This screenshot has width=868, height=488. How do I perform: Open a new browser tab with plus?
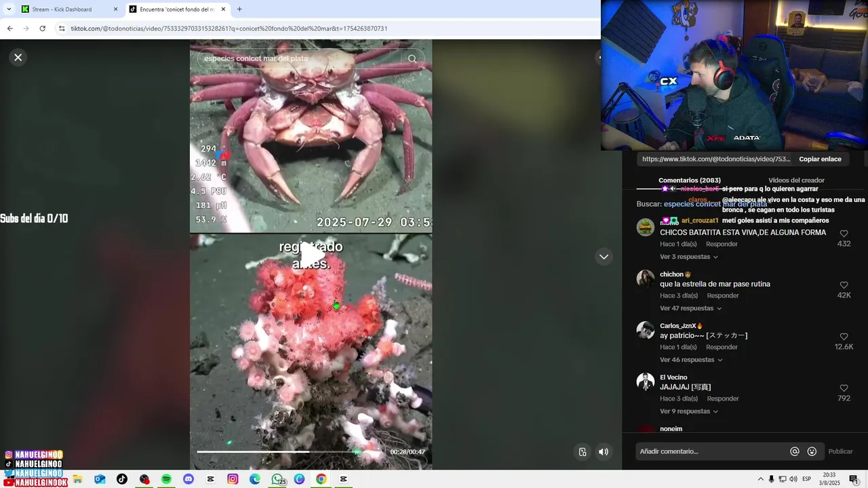(x=239, y=9)
